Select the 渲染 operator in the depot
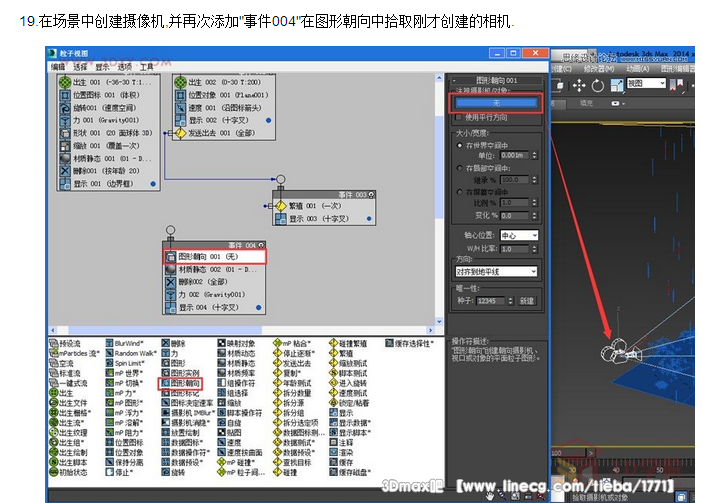Screen dimensions: 703x503 point(341,452)
